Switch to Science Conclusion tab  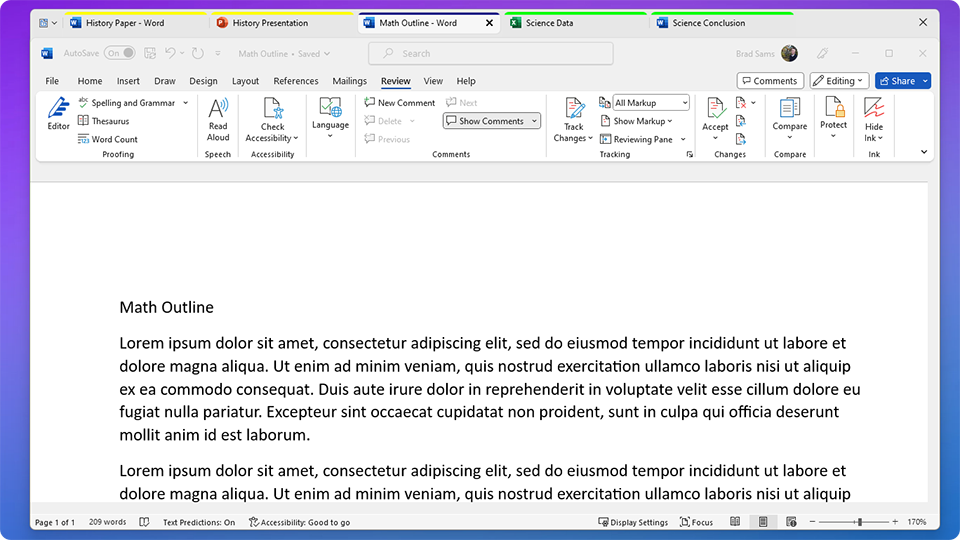[722, 23]
